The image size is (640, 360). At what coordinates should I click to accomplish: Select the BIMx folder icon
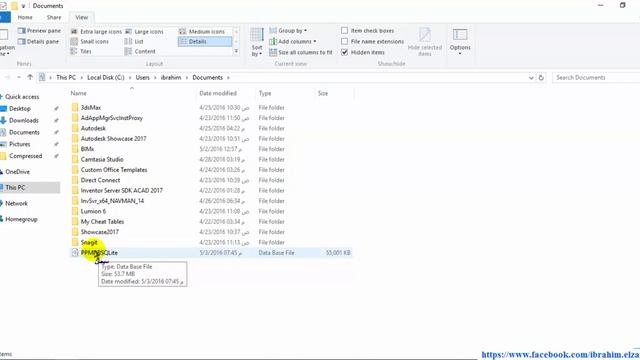[x=75, y=149]
